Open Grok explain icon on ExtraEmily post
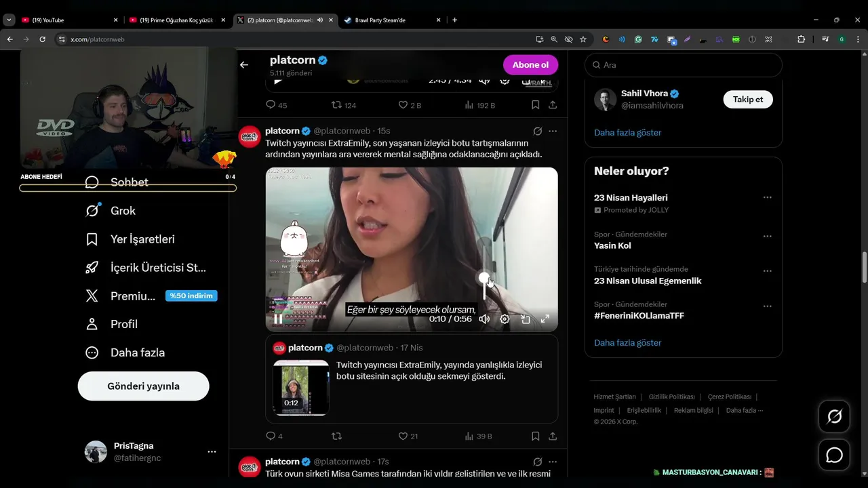Viewport: 868px width, 488px height. pyautogui.click(x=537, y=131)
